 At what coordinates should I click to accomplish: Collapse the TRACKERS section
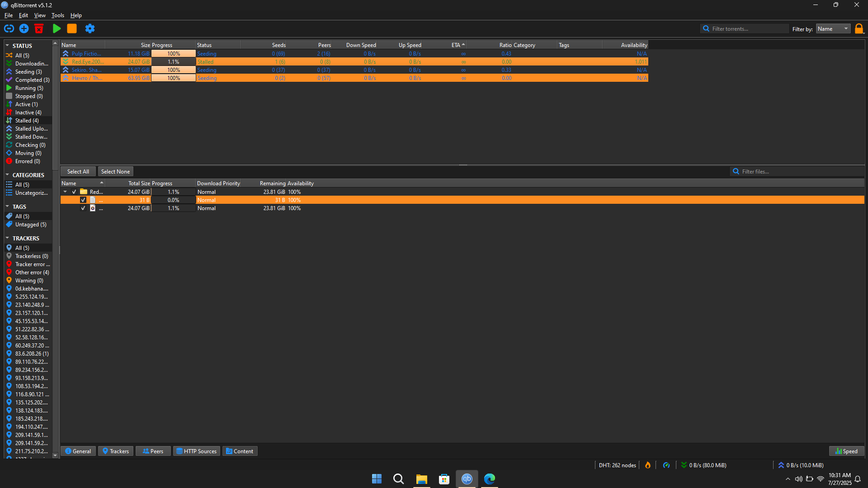tap(7, 238)
